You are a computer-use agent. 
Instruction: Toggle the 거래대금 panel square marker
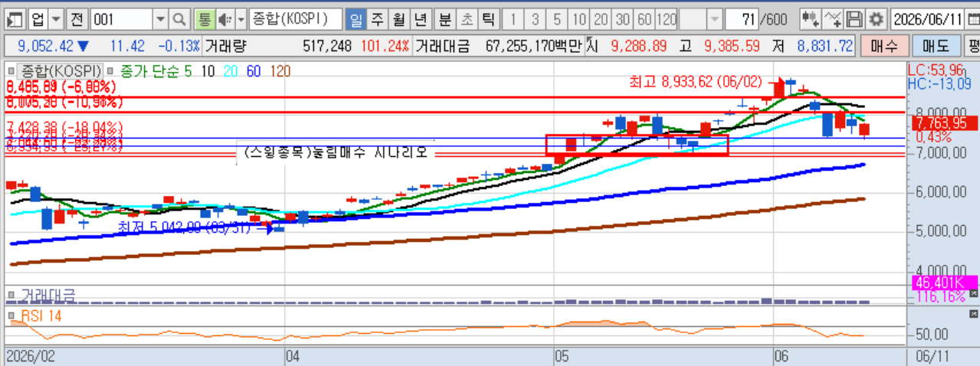(x=11, y=294)
